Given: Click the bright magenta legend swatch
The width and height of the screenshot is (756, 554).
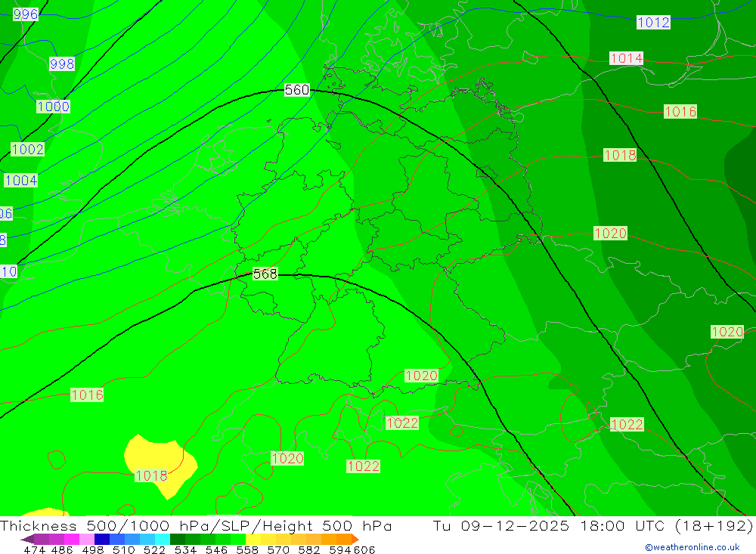Looking at the screenshot, I should [70, 539].
